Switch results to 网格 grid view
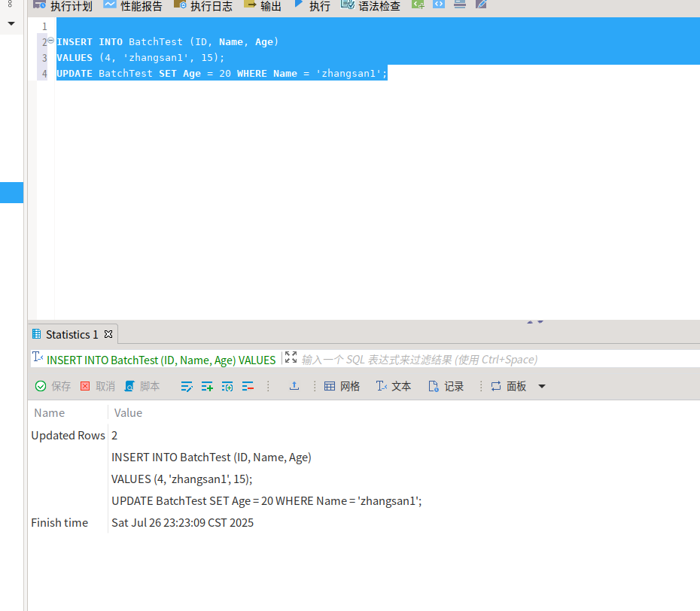Screen dimensions: 700x611 coord(342,386)
